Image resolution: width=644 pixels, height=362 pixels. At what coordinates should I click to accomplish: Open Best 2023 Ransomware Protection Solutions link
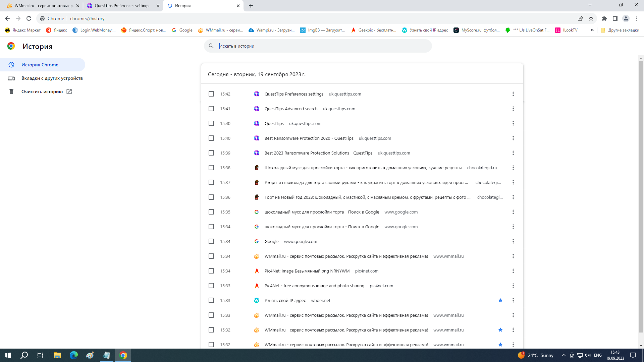[318, 153]
